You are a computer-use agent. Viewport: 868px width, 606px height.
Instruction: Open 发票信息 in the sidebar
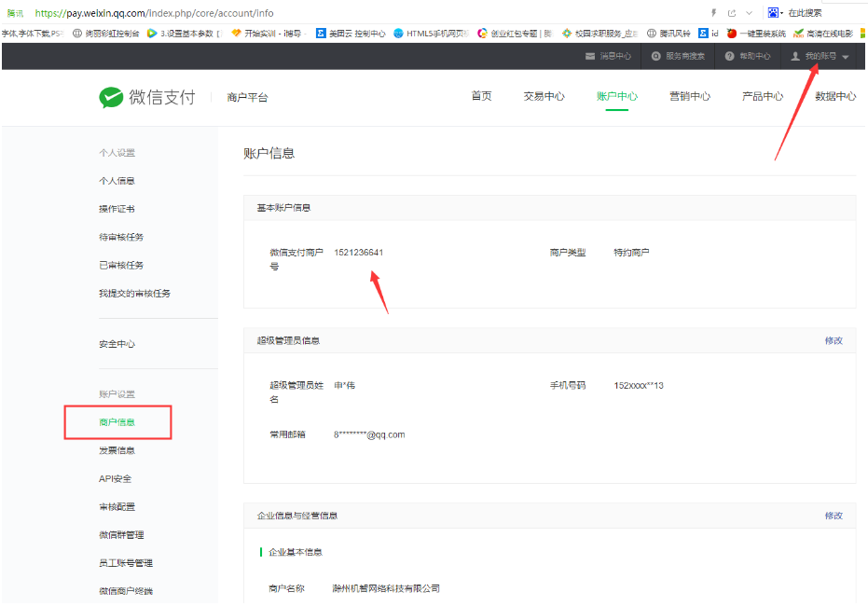point(117,450)
